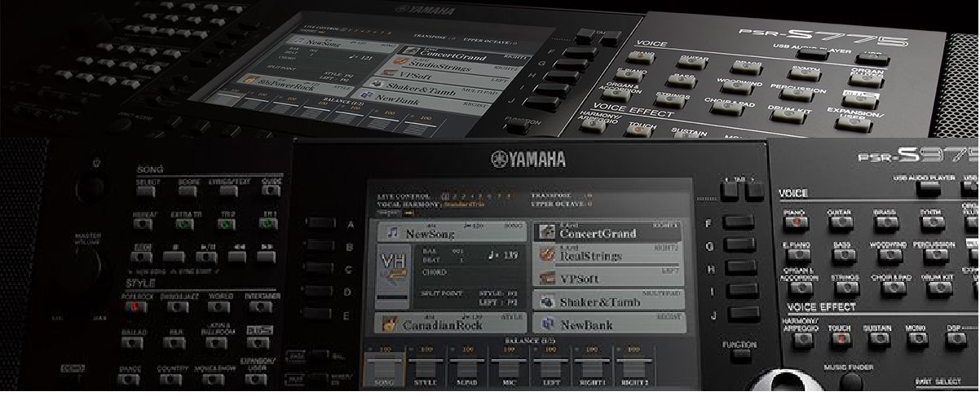Open Shaker&Tamb multipad on the S975 display

click(x=608, y=301)
